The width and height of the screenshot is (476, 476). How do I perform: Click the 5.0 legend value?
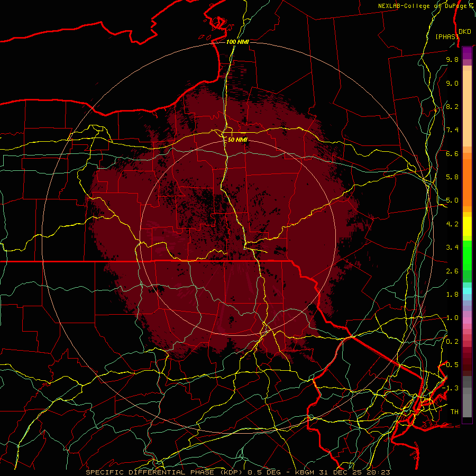click(x=452, y=200)
